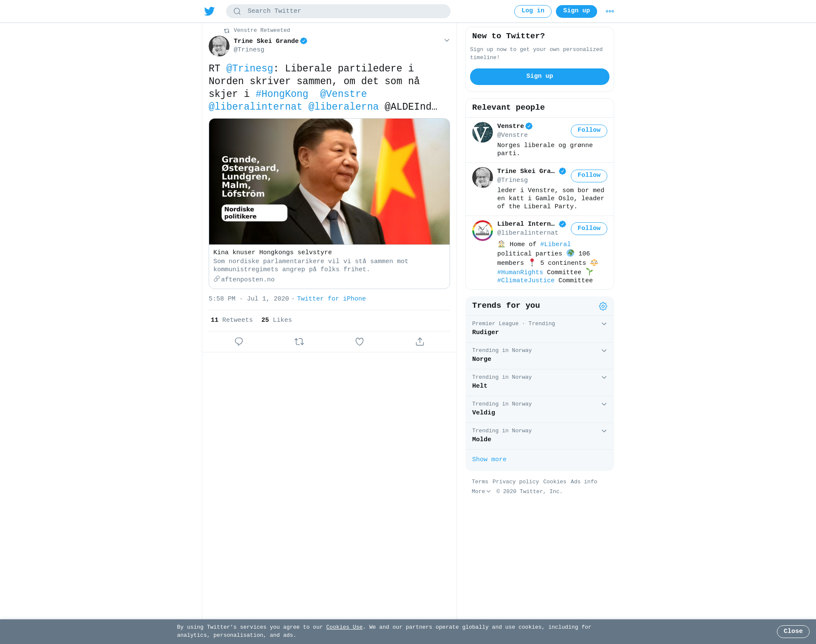Open the More footer dropdown
This screenshot has width=816, height=644.
[x=481, y=491]
